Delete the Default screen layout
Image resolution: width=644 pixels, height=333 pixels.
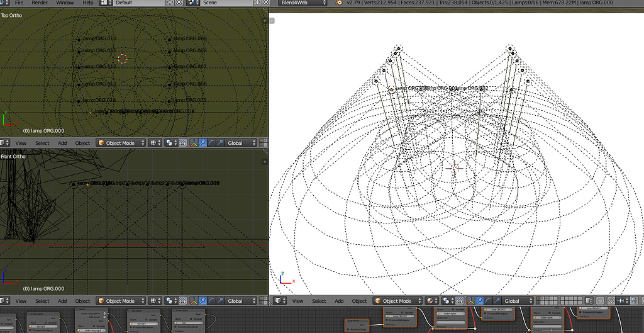pyautogui.click(x=179, y=3)
